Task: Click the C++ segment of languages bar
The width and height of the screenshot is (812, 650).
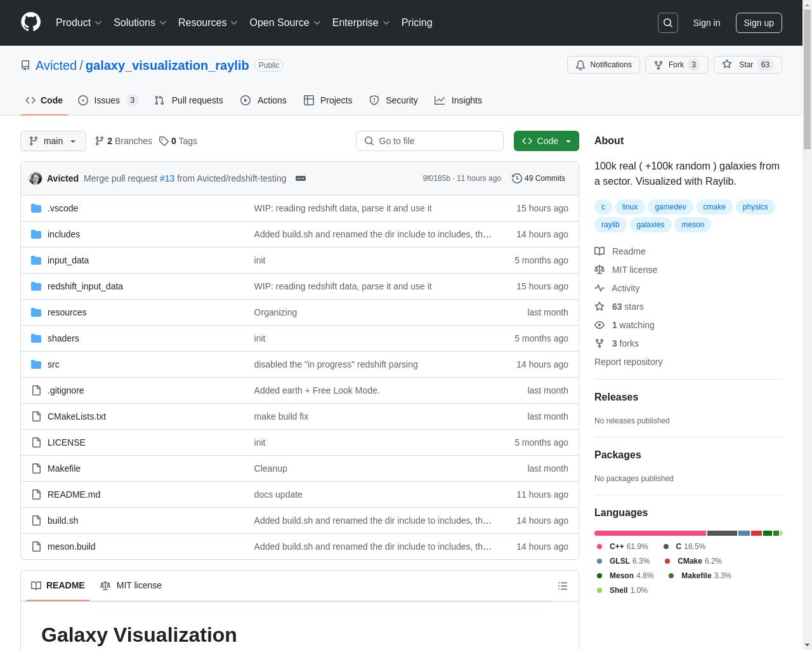Action: click(650, 533)
